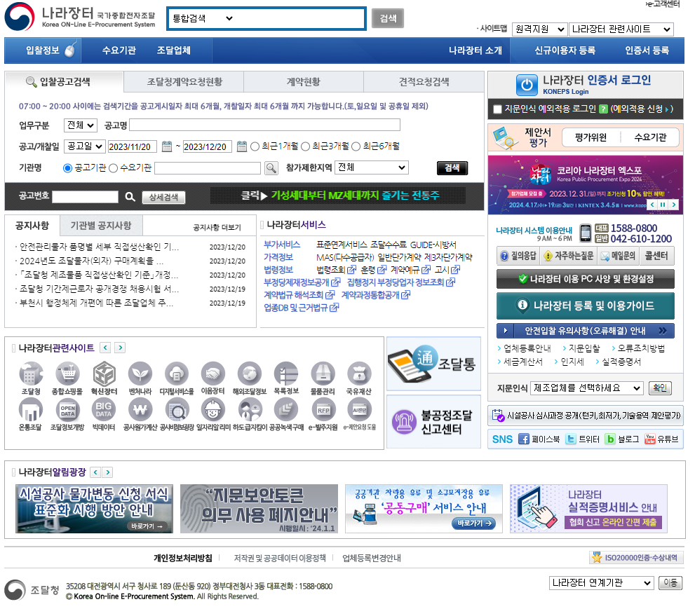The image size is (695, 616).
Task: Check the 지문인식 예외적용 로그인 checkbox
Action: (x=497, y=109)
